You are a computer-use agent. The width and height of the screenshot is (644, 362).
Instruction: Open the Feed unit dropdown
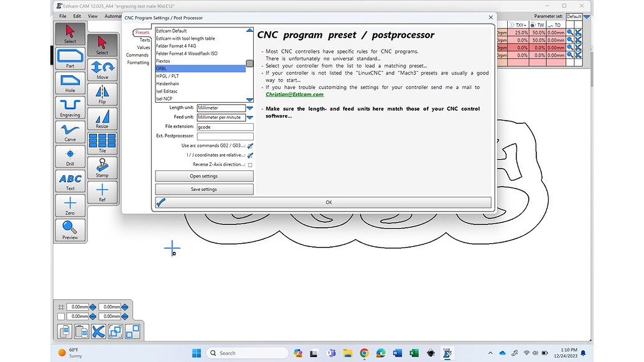pyautogui.click(x=249, y=116)
